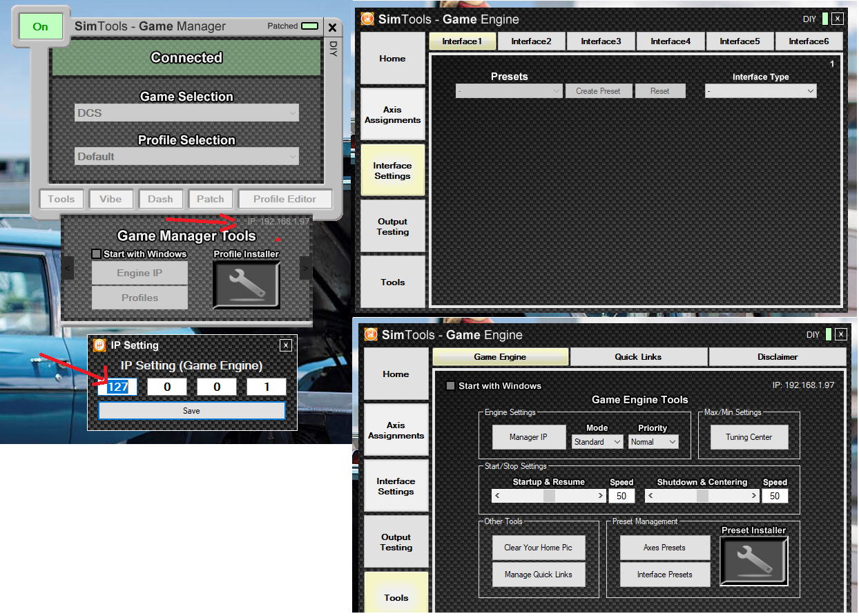Click the Patched indicator in Game Manager
The width and height of the screenshot is (859, 616).
click(310, 26)
